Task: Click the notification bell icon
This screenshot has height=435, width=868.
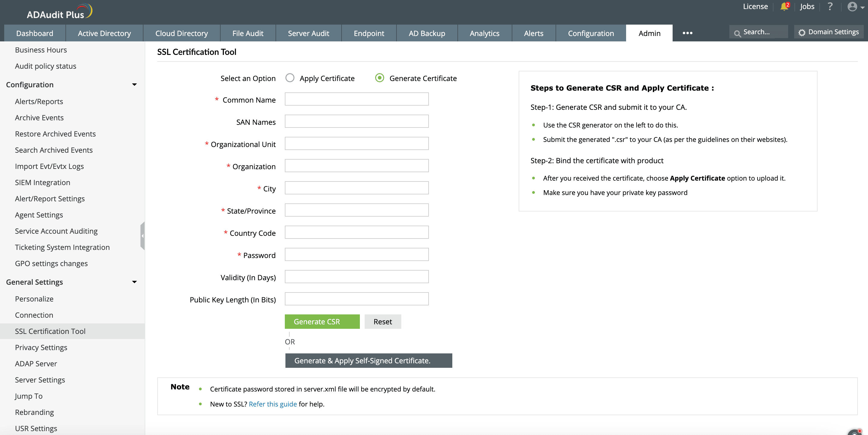Action: (x=784, y=7)
